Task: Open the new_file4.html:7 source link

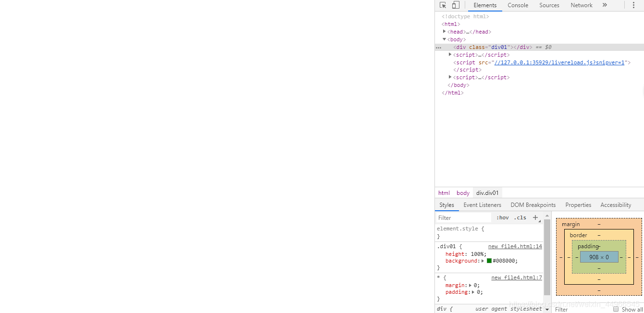Action: click(517, 277)
